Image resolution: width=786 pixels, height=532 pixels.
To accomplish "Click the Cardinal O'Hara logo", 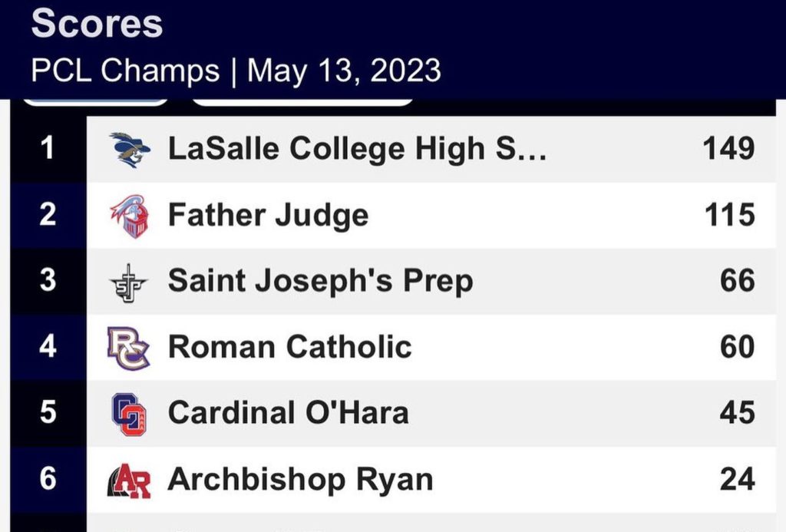I will (128, 414).
